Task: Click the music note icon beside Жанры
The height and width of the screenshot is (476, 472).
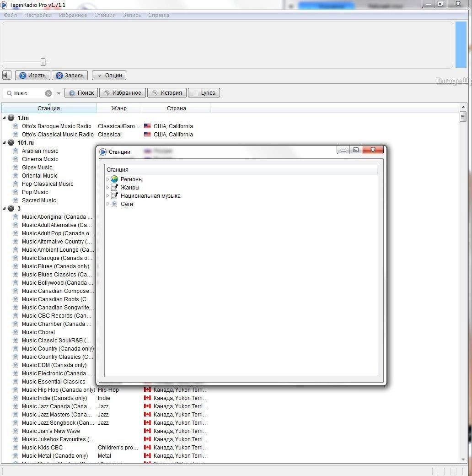Action: pyautogui.click(x=114, y=187)
